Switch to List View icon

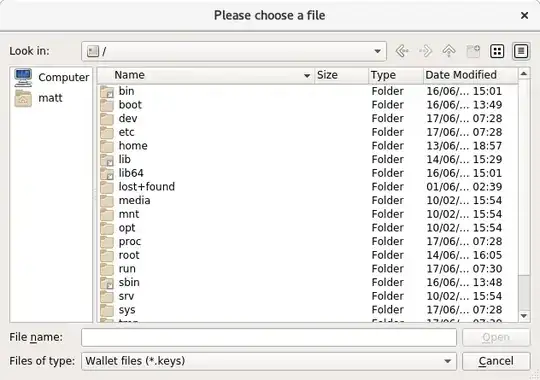(497, 51)
